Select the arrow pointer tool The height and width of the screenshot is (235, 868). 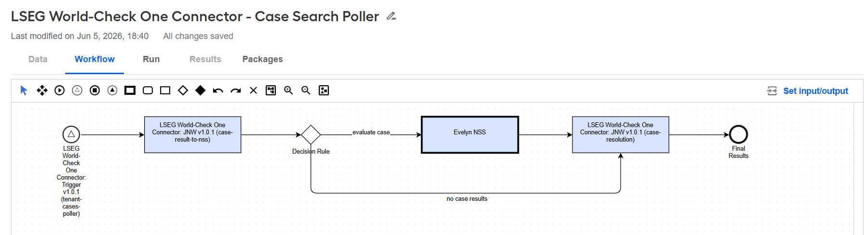tap(24, 90)
